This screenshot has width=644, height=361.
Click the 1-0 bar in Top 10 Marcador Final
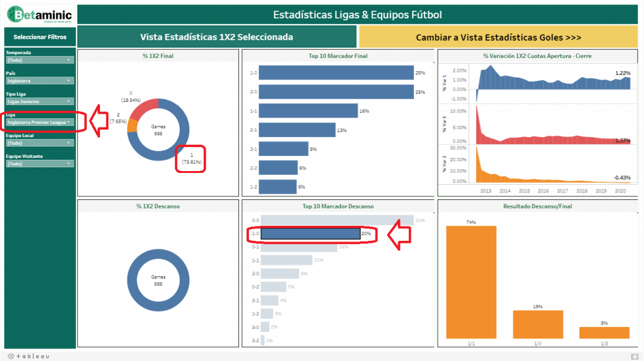point(336,73)
